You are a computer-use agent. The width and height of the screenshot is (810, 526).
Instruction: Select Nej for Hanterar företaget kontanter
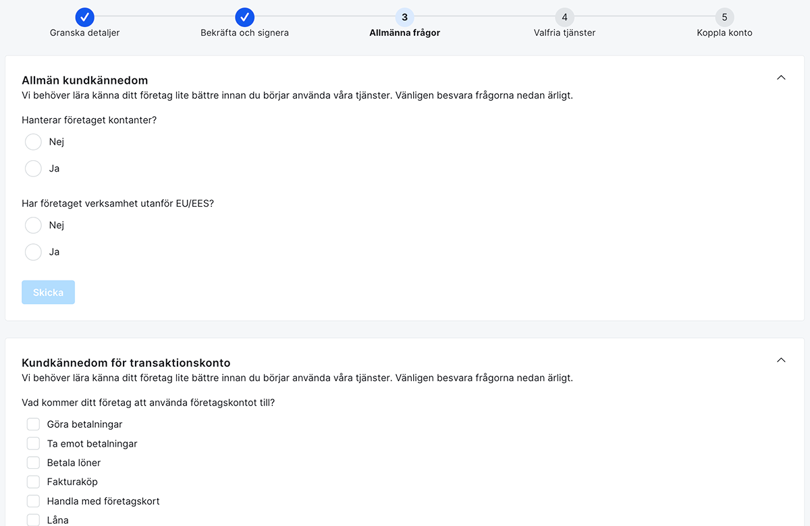(34, 142)
